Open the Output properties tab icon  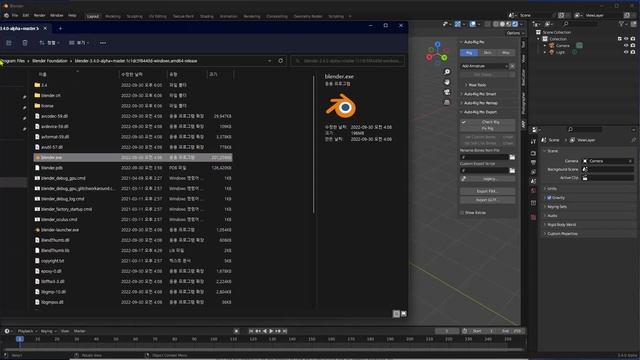[x=533, y=162]
